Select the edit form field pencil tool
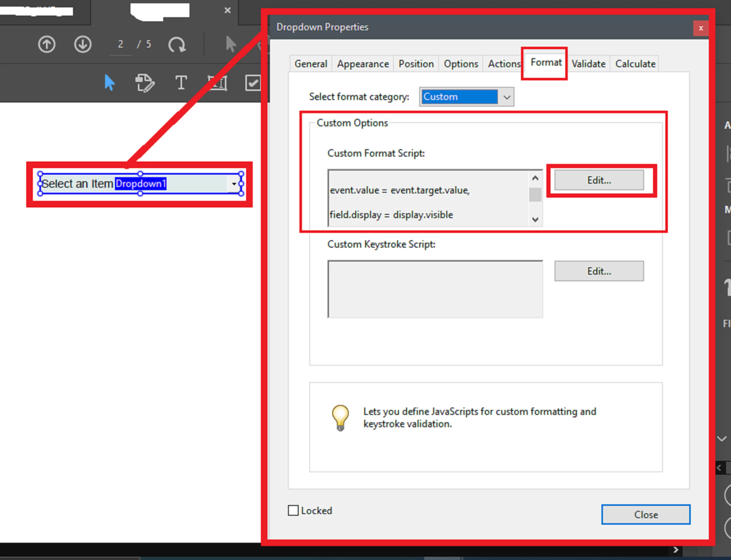The image size is (731, 560). pos(145,83)
